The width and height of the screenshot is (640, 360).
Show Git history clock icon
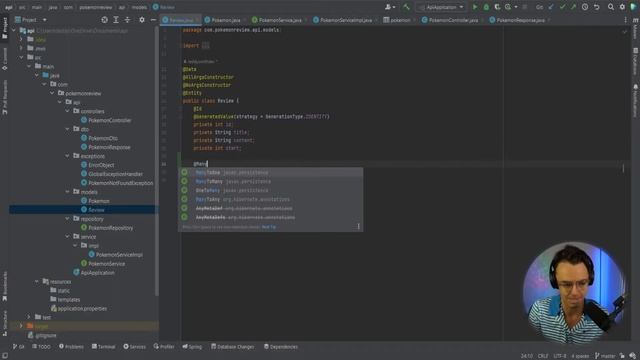click(585, 7)
